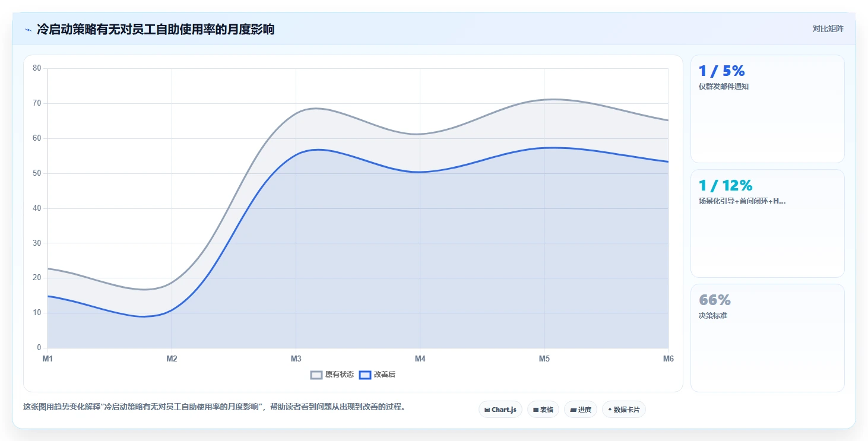Click the 50 y-axis value
The height and width of the screenshot is (441, 868).
point(37,173)
